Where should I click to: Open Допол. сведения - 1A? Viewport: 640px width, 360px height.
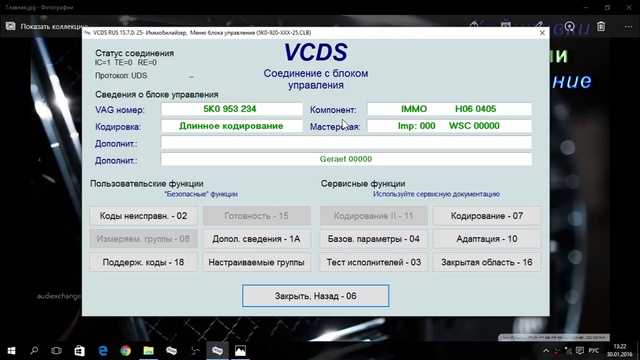256,239
